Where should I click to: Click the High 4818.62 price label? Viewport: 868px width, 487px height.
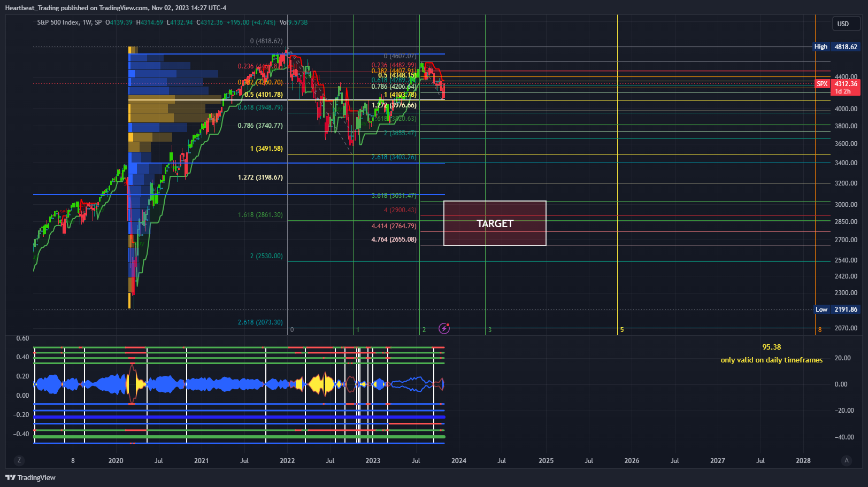[837, 47]
